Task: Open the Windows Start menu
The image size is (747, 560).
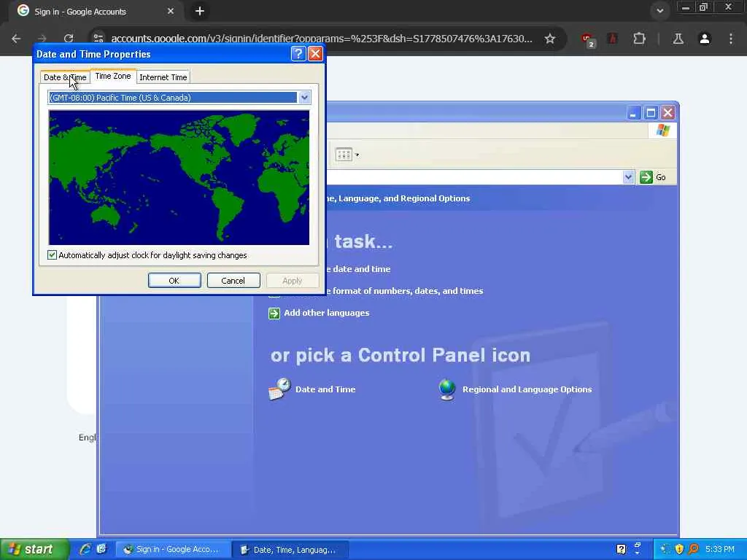Action: click(34, 550)
